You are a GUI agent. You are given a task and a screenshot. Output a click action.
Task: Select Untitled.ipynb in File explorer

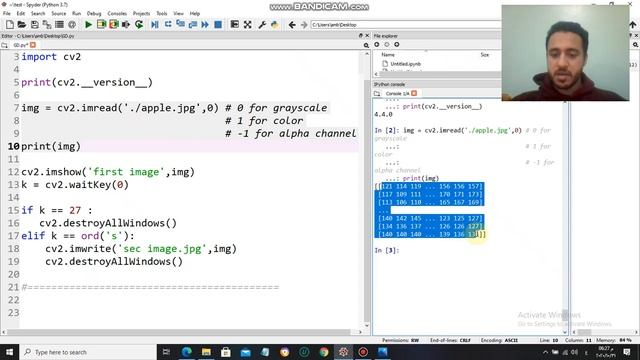(405, 64)
